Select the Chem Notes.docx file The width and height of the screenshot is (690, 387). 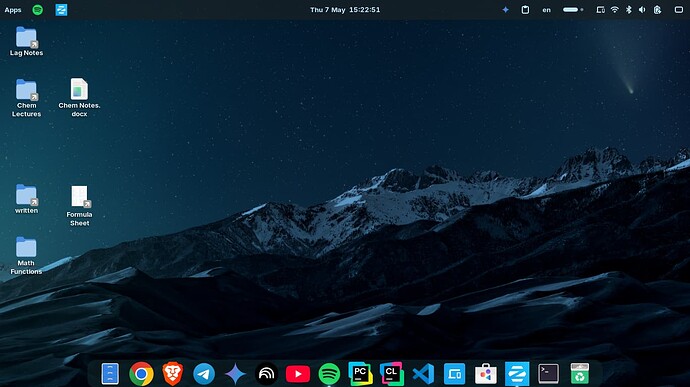[79, 98]
